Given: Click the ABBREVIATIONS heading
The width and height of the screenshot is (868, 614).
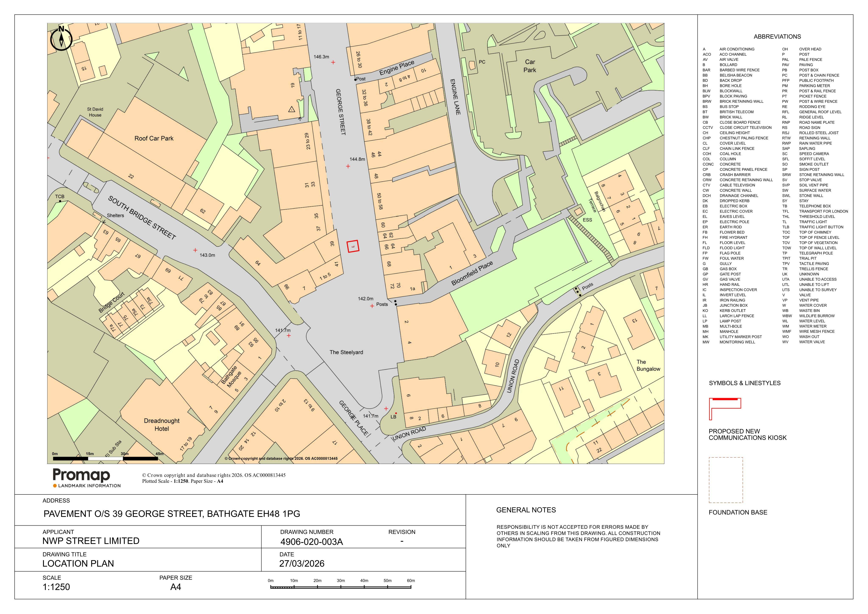Looking at the screenshot, I should click(777, 37).
